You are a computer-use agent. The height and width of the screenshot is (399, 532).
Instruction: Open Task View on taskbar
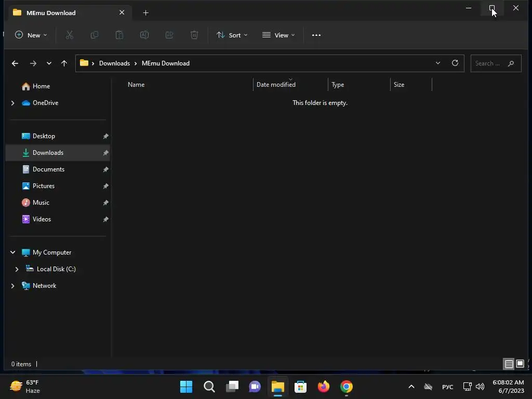coord(232,387)
